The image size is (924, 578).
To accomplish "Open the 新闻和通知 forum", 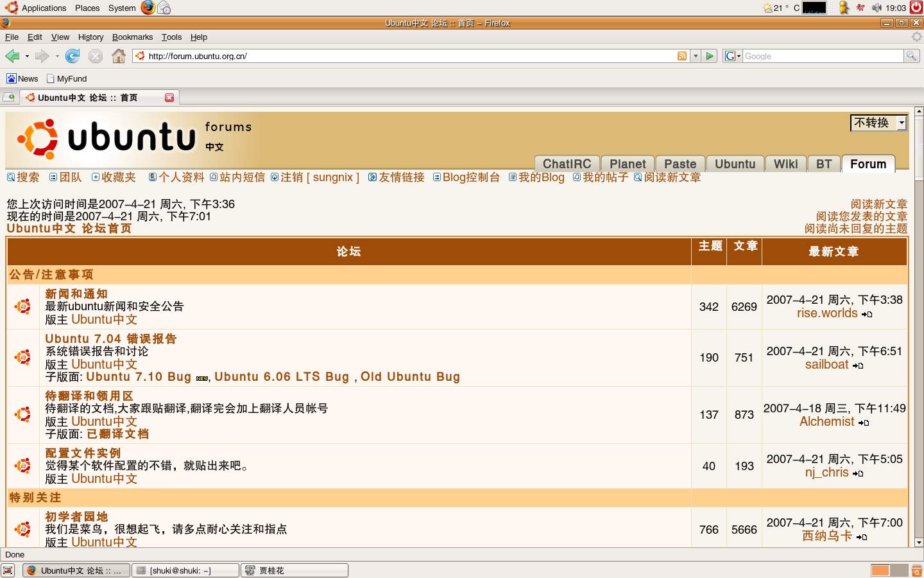I will [x=76, y=293].
